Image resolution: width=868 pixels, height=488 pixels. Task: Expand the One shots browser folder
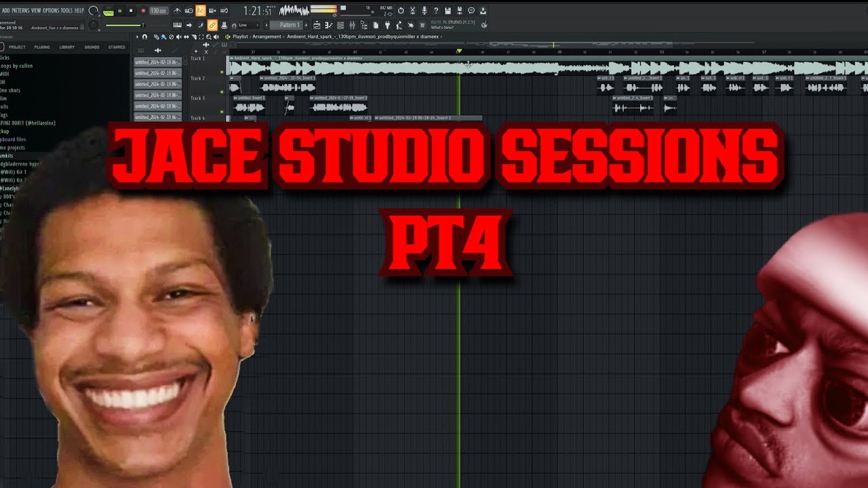point(9,90)
